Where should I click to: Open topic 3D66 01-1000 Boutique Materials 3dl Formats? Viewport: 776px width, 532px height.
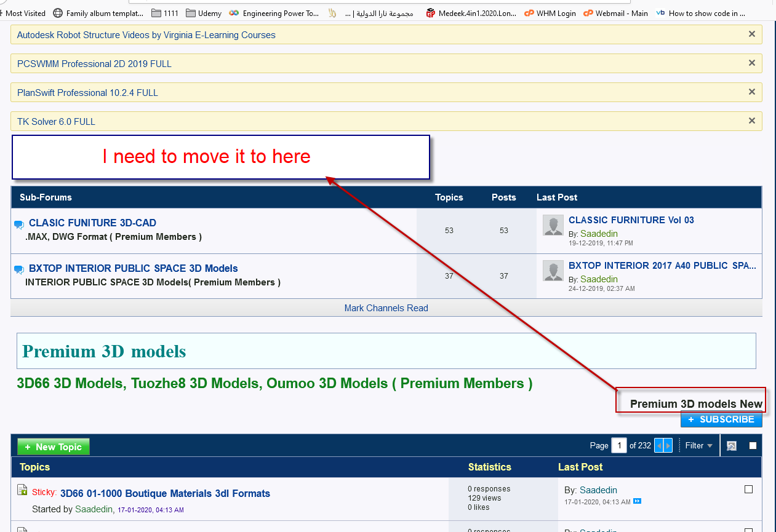[x=165, y=493]
